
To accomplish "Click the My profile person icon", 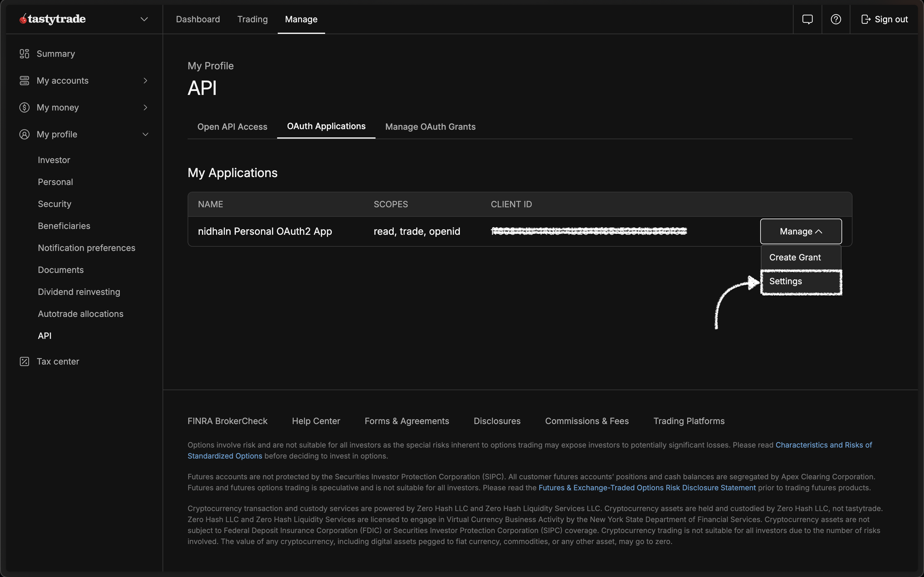I will [x=24, y=134].
